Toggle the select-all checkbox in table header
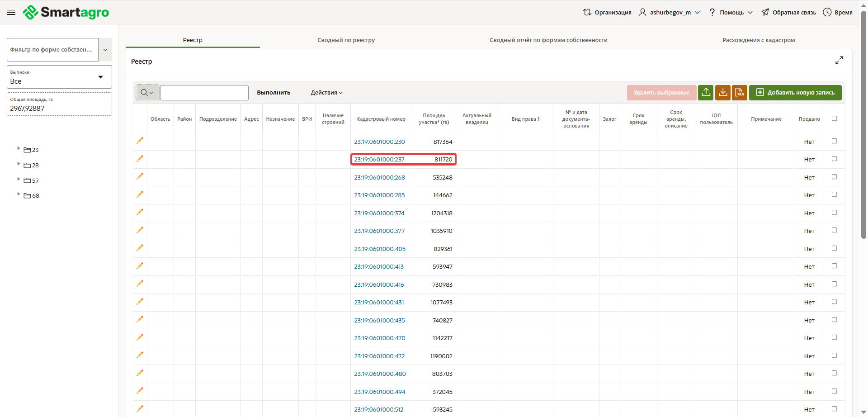Image resolution: width=868 pixels, height=417 pixels. [x=835, y=118]
